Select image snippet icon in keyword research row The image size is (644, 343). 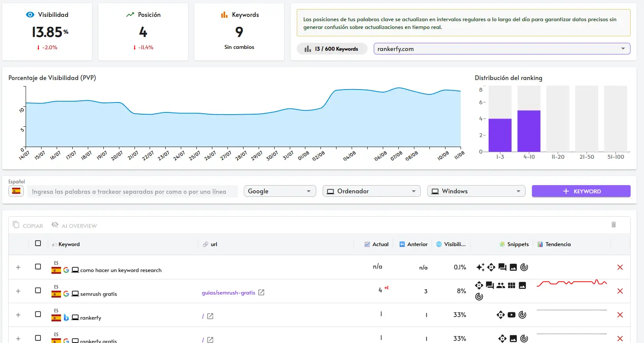pyautogui.click(x=513, y=267)
